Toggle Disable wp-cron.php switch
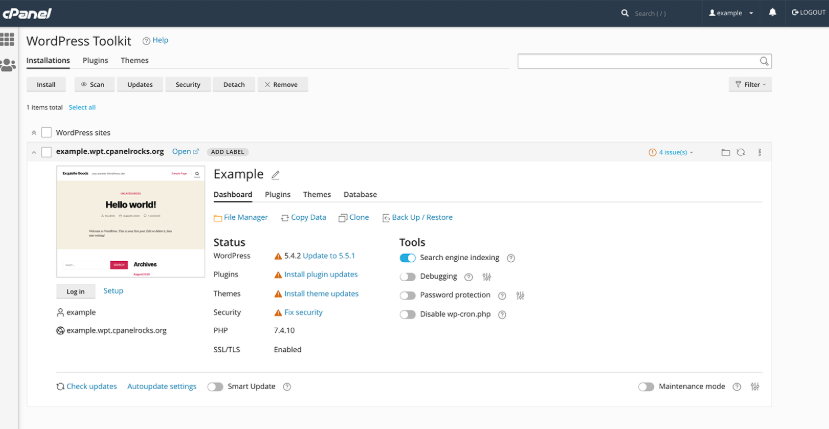Image resolution: width=829 pixels, height=429 pixels. click(x=408, y=315)
